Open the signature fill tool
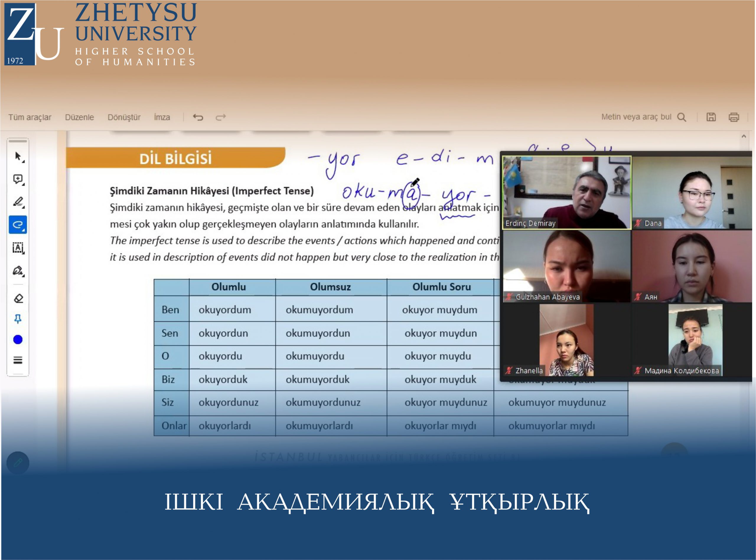The image size is (756, 560). pos(18,271)
